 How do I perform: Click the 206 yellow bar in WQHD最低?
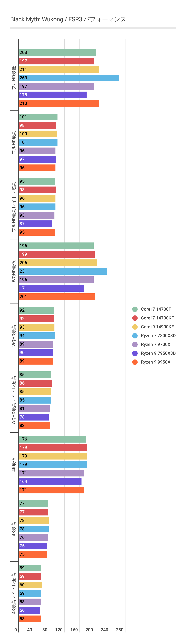(x=58, y=263)
